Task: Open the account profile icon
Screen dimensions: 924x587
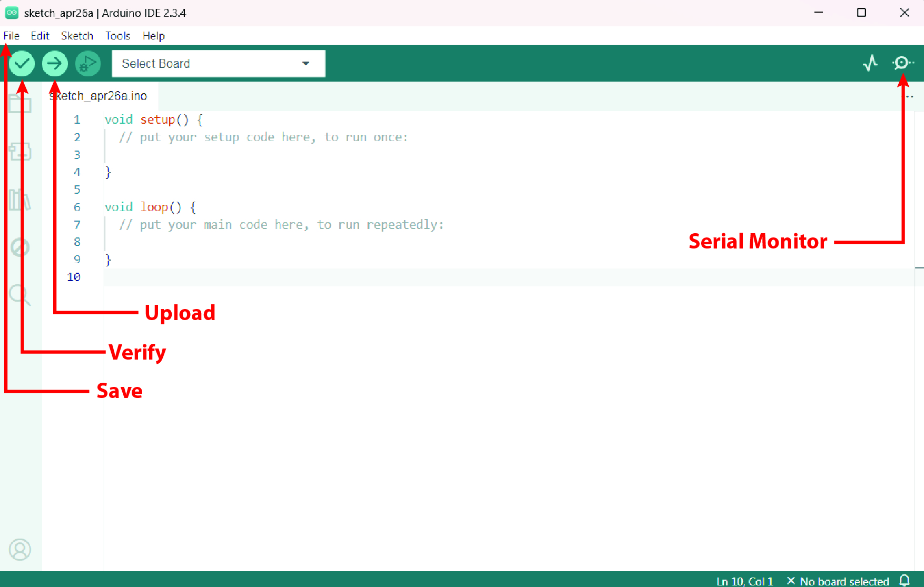Action: click(x=20, y=550)
